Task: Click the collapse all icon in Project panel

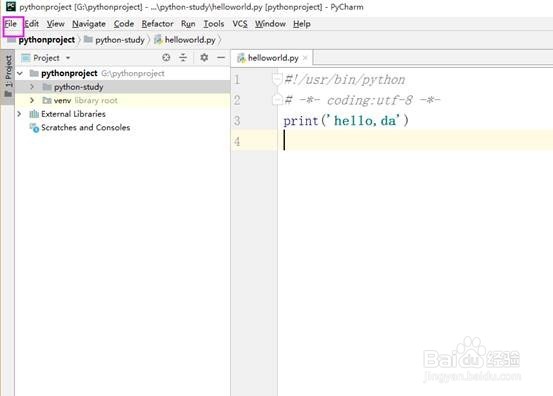Action: click(x=183, y=57)
